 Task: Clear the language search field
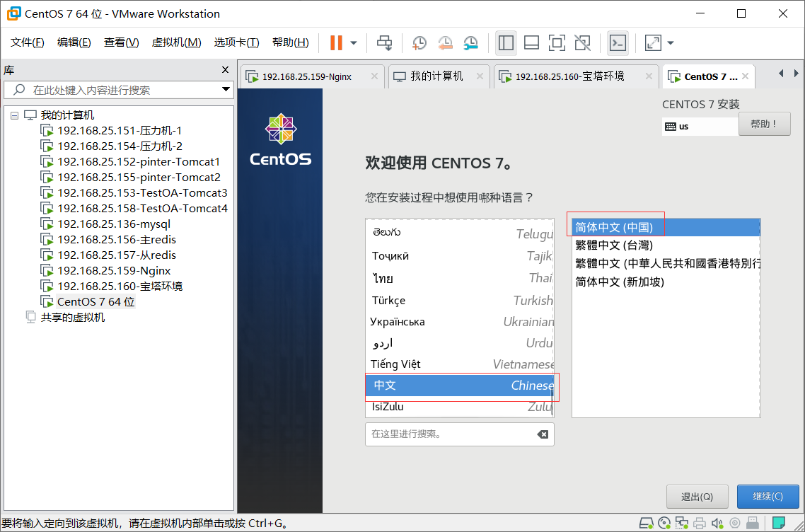[x=542, y=434]
